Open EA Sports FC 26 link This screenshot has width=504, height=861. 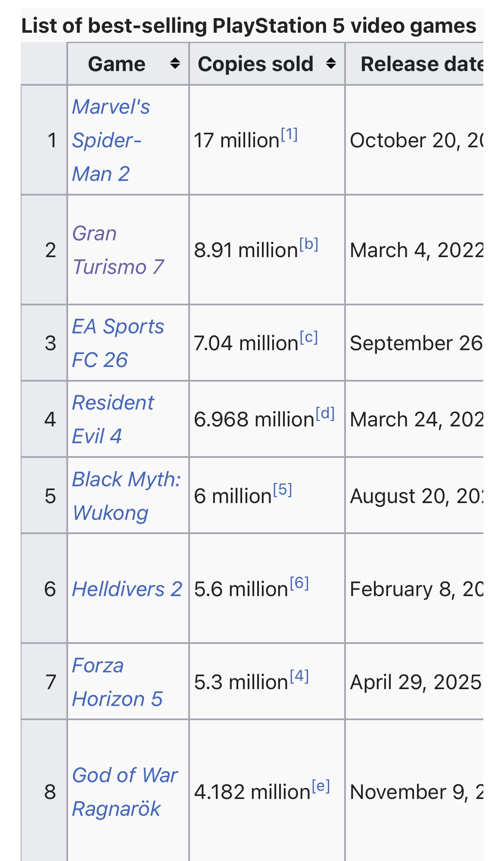118,343
